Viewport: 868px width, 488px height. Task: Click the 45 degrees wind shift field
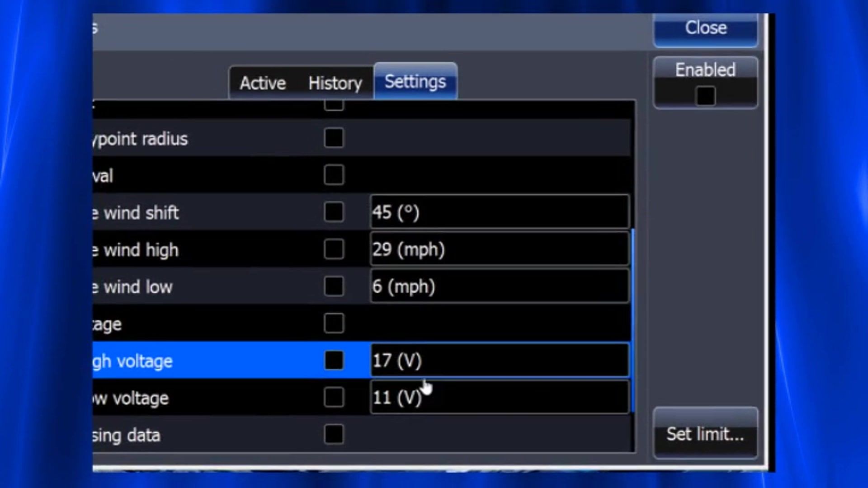coord(499,212)
